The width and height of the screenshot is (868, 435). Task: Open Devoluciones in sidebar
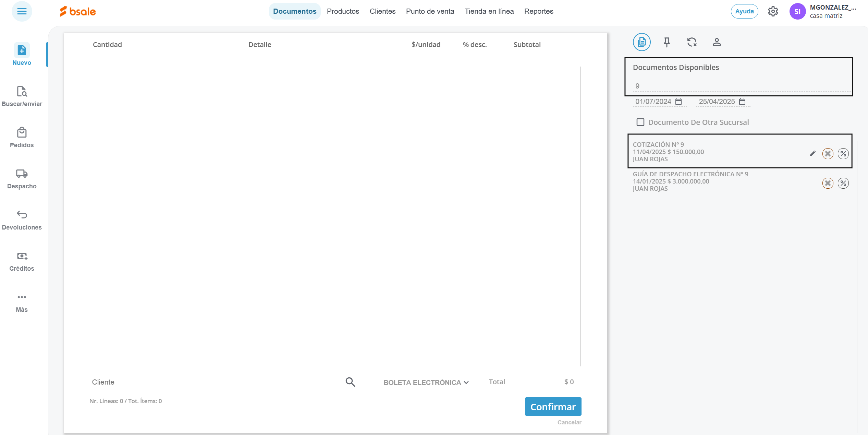click(22, 220)
